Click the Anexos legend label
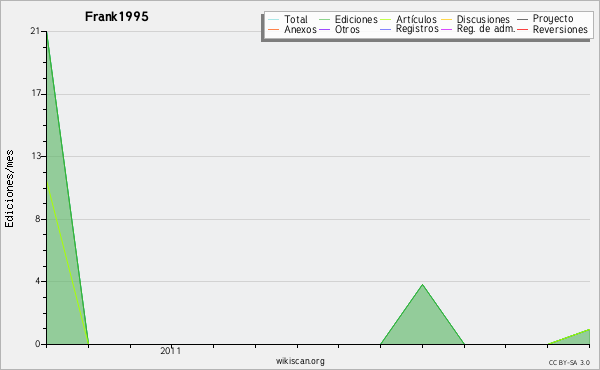 pos(300,29)
